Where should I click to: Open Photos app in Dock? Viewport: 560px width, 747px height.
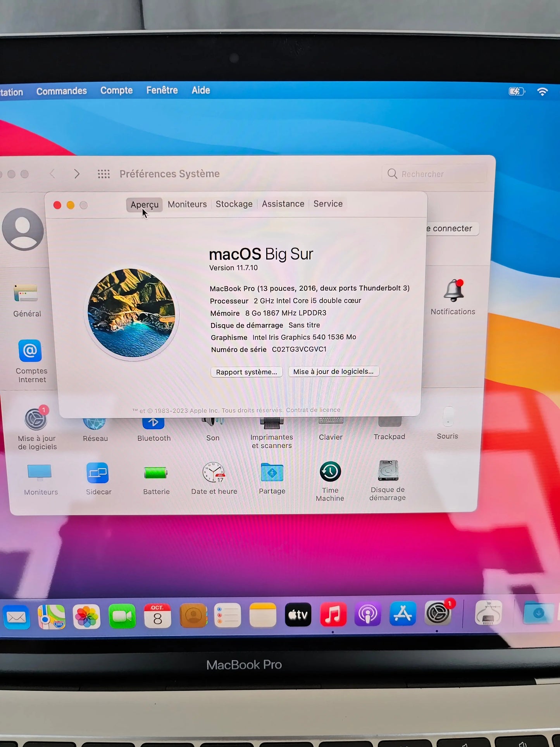86,616
